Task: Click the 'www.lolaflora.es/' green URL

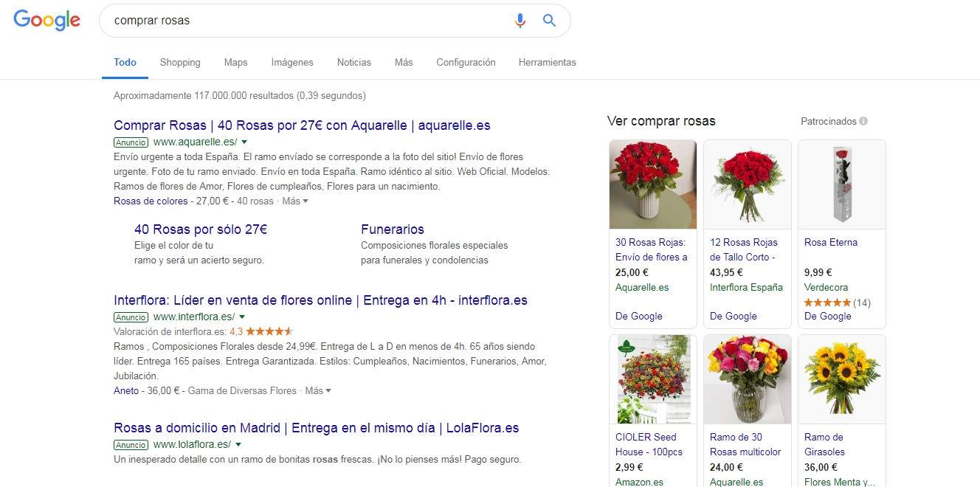Action: click(x=192, y=445)
